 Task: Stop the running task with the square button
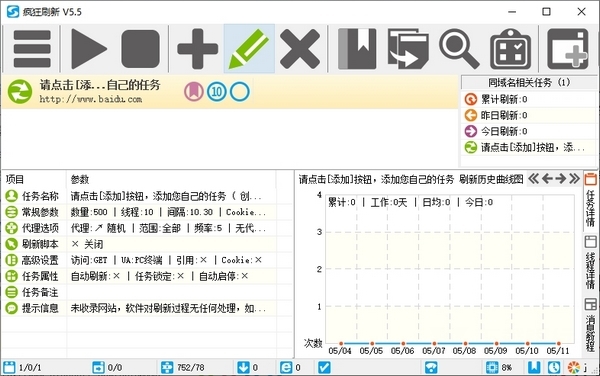click(140, 49)
